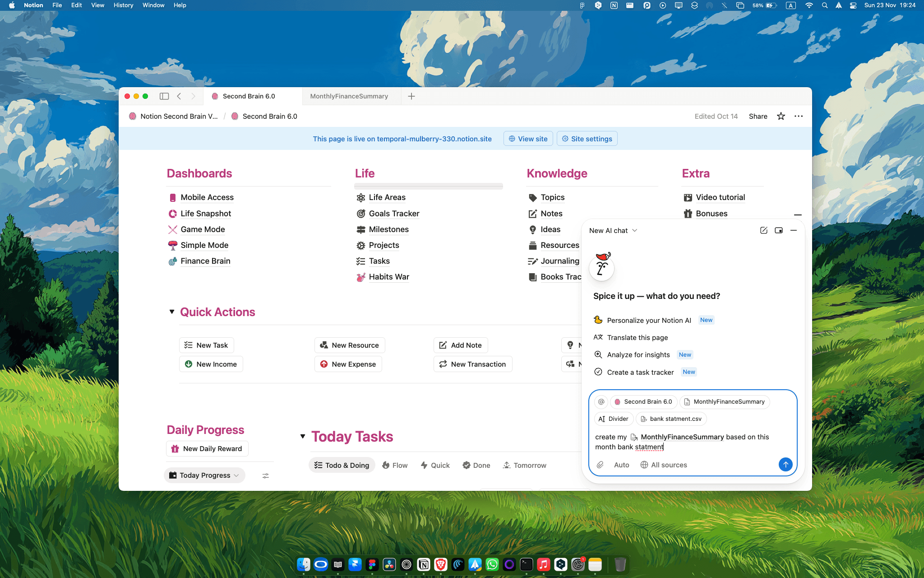Switch AI chat to sidebar mode

point(779,230)
